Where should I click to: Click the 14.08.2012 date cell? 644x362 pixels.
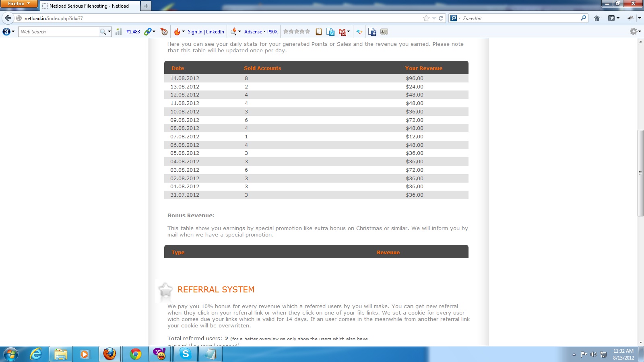pos(185,78)
